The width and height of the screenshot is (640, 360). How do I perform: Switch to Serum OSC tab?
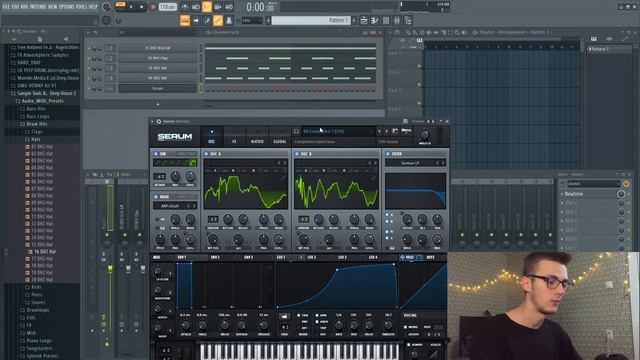211,137
